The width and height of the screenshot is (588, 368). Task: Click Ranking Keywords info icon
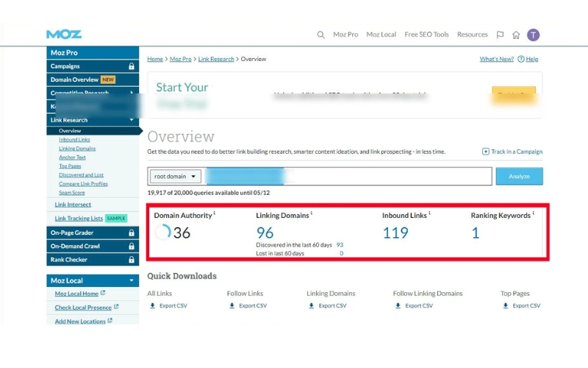[534, 213]
